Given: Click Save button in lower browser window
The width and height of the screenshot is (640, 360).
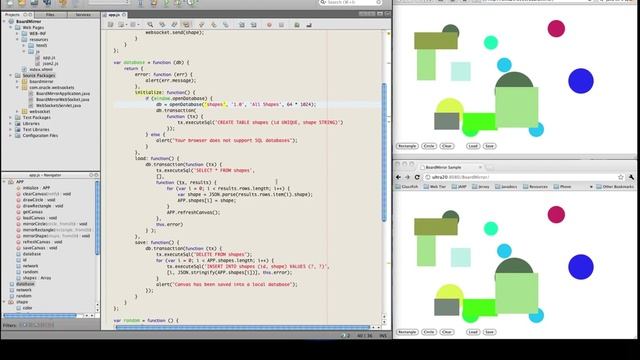Looking at the screenshot, I should click(489, 332).
